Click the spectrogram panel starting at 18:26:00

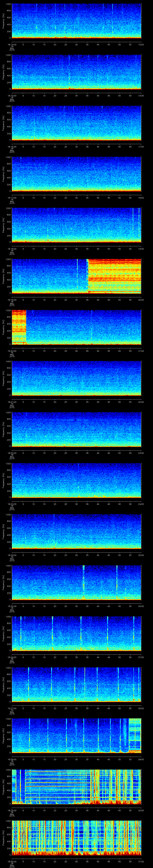pos(77,633)
